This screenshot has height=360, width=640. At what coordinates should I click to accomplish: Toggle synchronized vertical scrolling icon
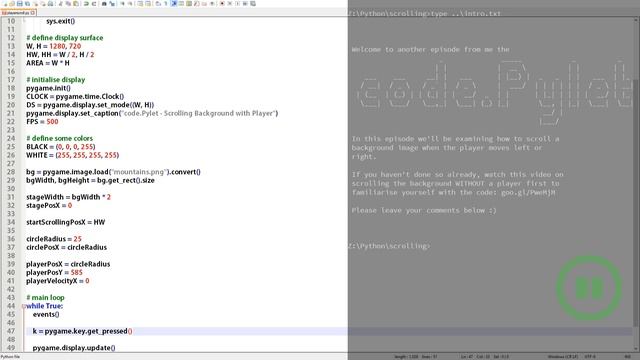141,4
